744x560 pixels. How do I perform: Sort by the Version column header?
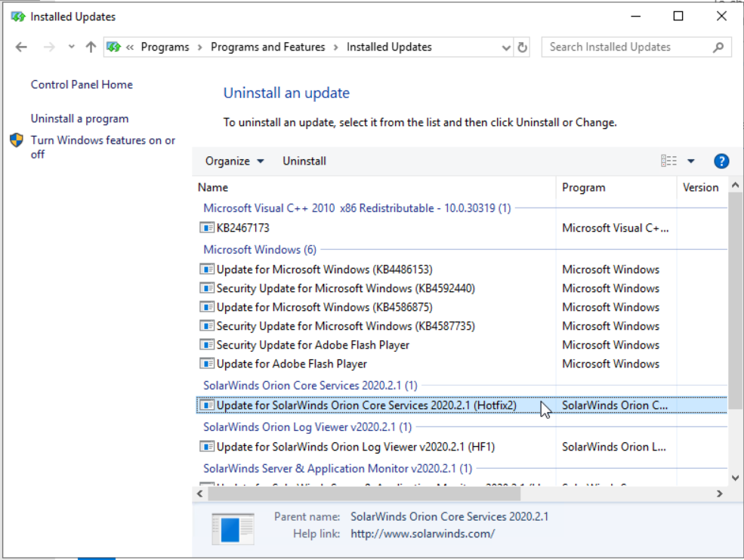700,187
